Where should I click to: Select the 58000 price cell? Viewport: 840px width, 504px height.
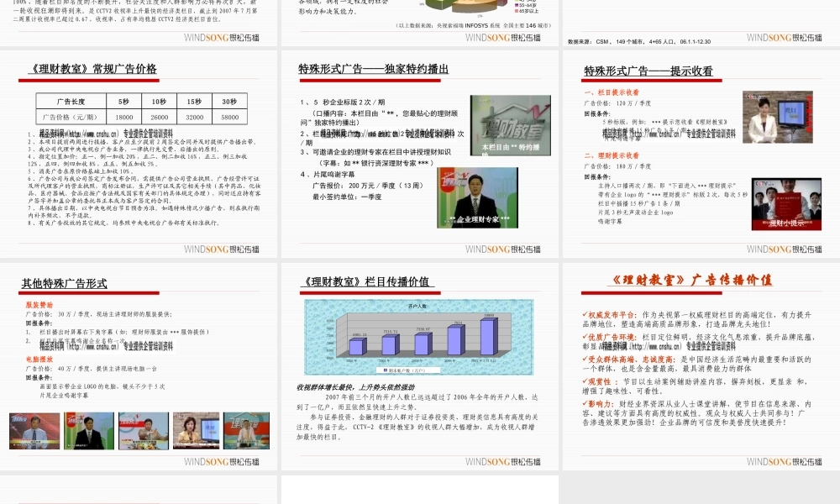tap(230, 117)
